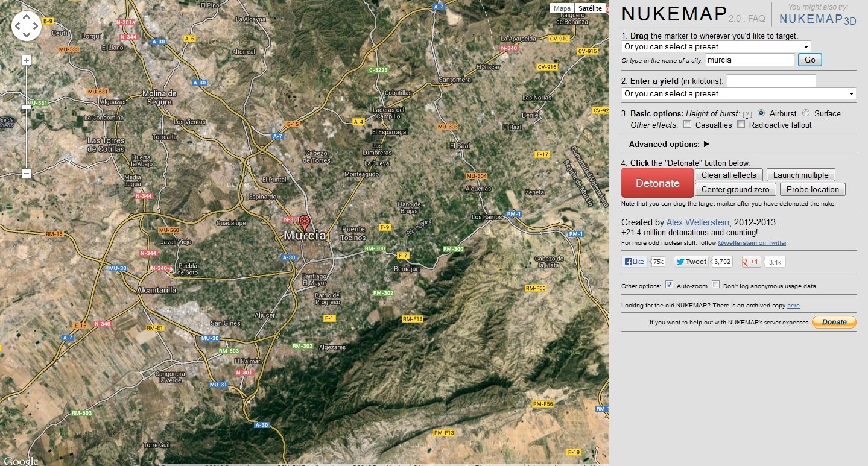The width and height of the screenshot is (868, 466).
Task: Click the Molina de Segura map label
Action: 159,98
